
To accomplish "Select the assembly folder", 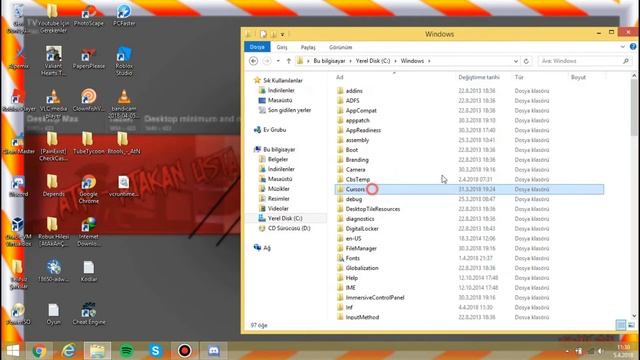I will click(357, 140).
